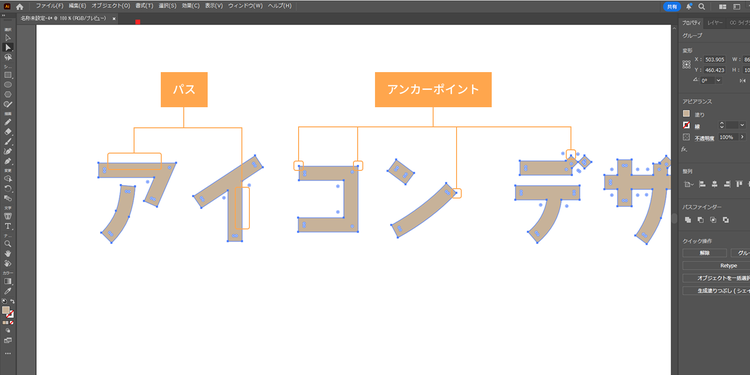Swap fill and stroke arrow in toolbar
Screen dimensions: 750x375
[x=12, y=301]
